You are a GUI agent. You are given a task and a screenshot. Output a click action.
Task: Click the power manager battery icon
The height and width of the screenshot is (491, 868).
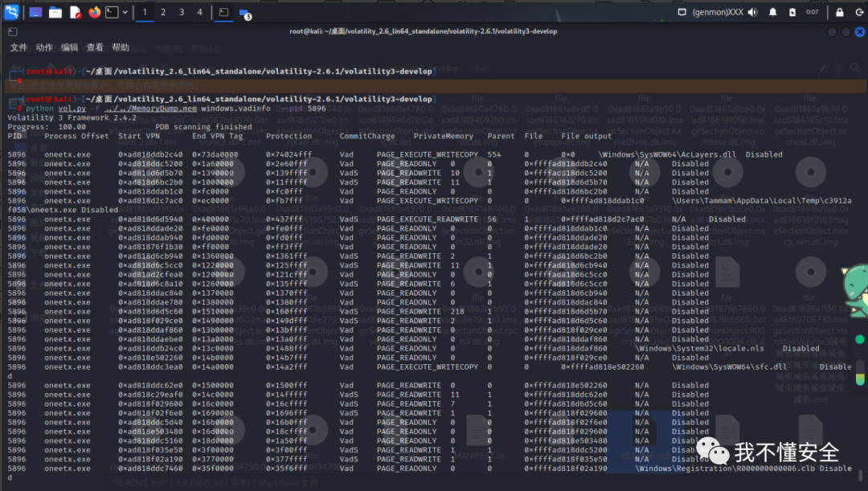(x=792, y=11)
